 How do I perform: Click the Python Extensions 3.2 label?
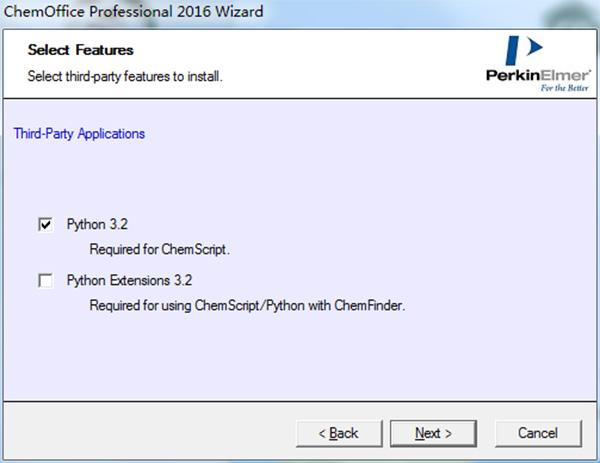coord(129,280)
